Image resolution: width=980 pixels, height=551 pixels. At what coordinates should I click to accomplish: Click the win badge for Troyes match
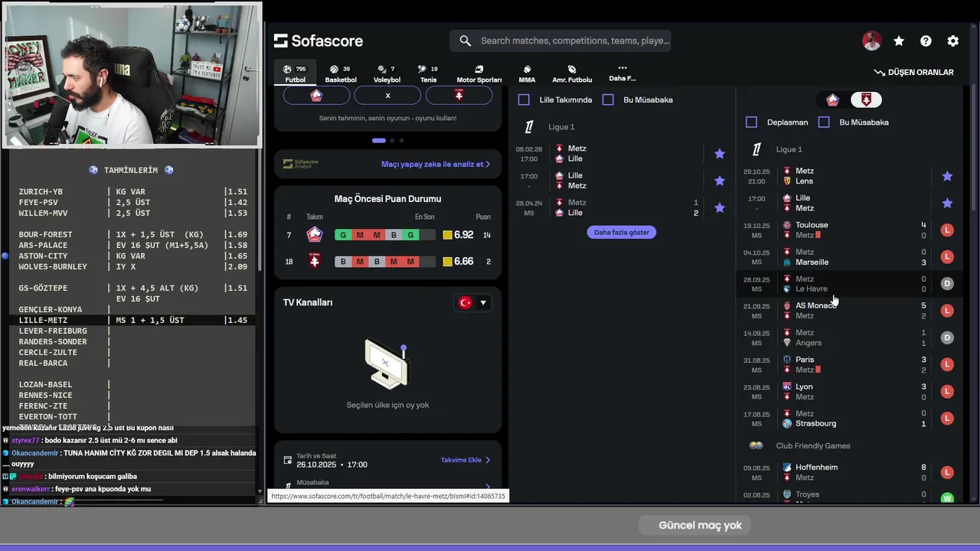pos(947,499)
